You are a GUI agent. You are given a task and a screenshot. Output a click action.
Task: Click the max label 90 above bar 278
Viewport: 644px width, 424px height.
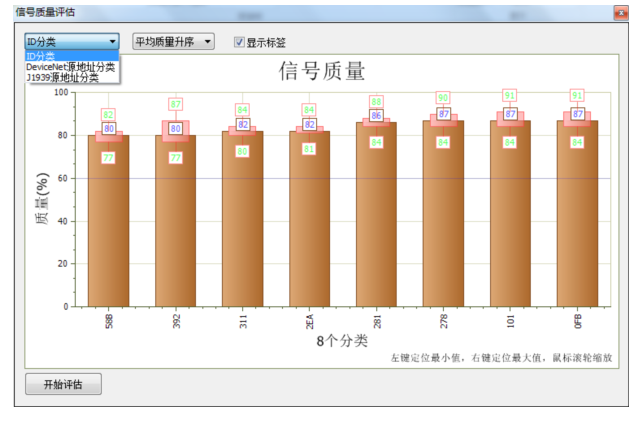(x=443, y=97)
